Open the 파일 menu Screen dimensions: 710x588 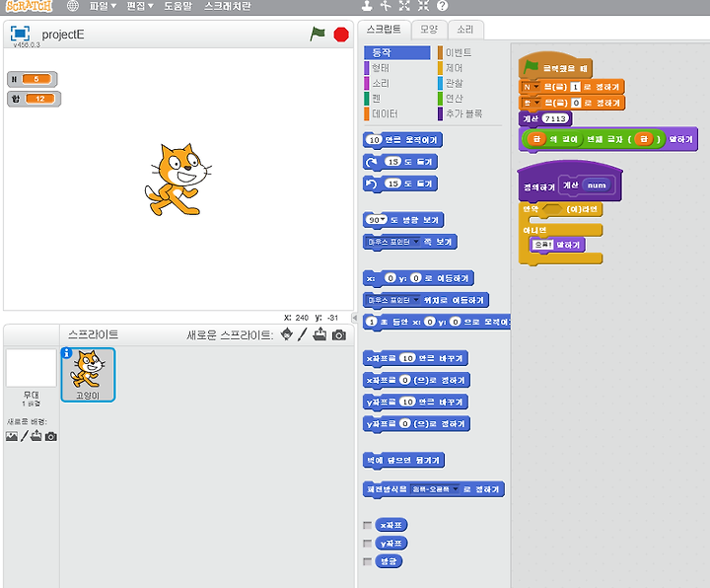click(103, 6)
